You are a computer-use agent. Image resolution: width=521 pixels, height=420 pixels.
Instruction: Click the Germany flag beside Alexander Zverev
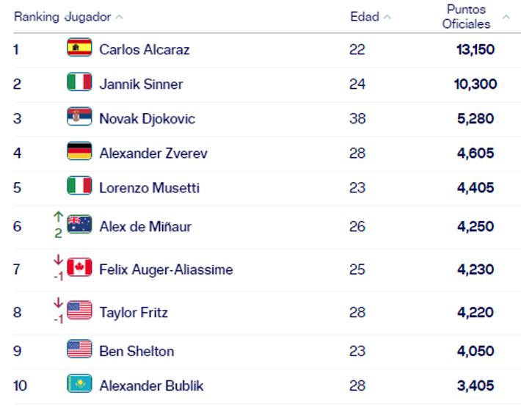79,152
